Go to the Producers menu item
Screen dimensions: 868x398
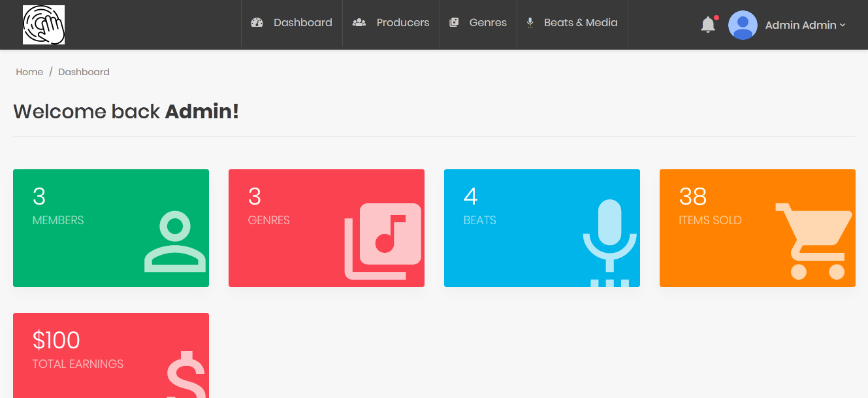coord(402,23)
